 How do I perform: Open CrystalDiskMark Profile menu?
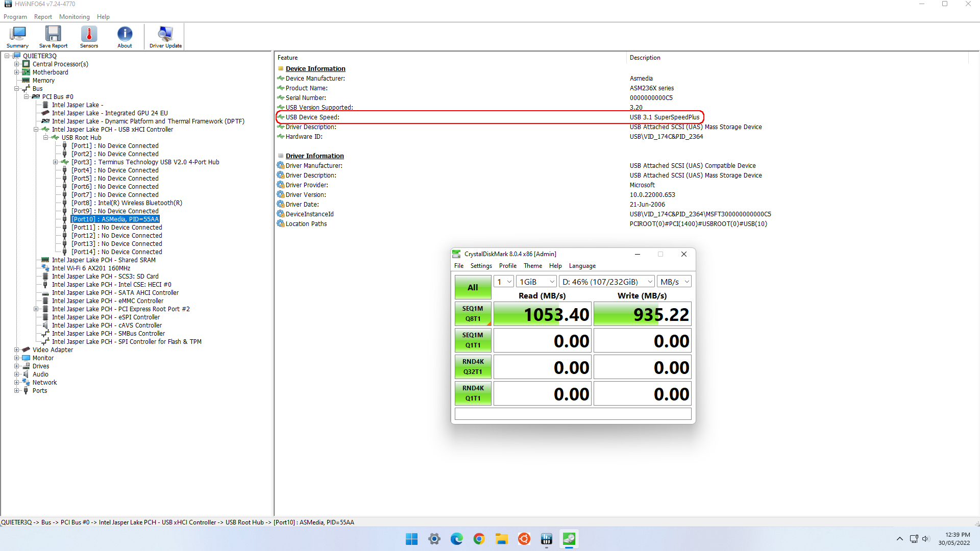coord(508,266)
